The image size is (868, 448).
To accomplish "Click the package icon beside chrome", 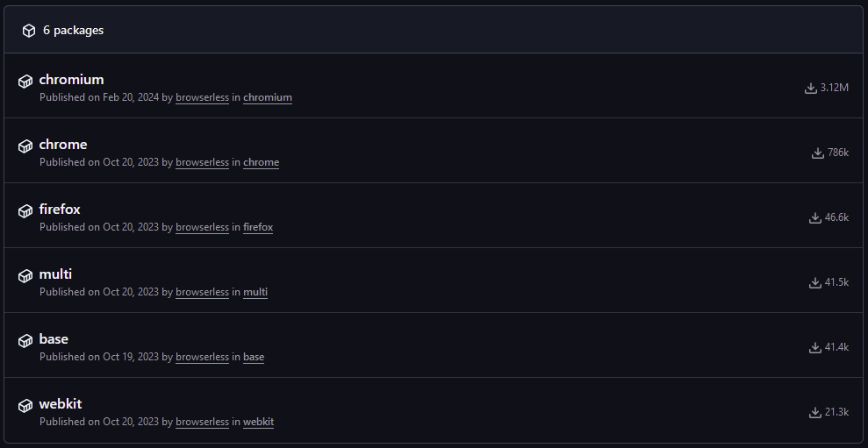I will click(x=25, y=146).
